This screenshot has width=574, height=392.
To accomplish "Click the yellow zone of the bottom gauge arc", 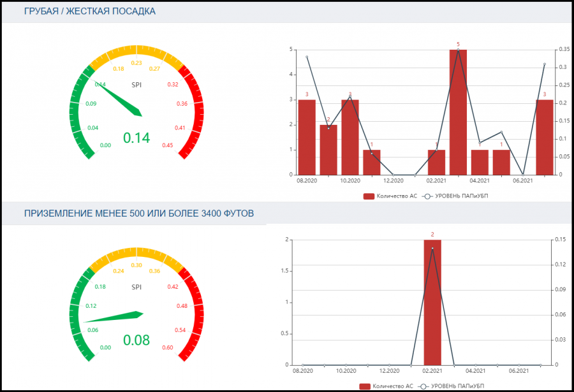I will coord(136,252).
